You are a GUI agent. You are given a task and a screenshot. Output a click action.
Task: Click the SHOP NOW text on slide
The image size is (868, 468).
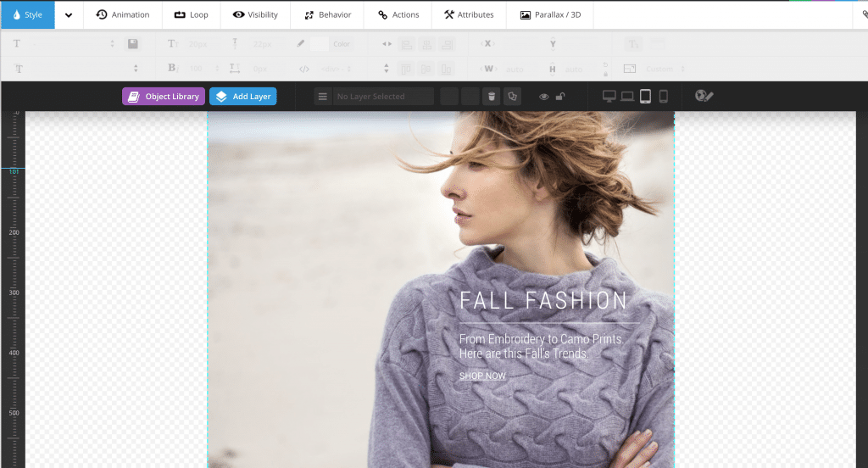pos(482,376)
